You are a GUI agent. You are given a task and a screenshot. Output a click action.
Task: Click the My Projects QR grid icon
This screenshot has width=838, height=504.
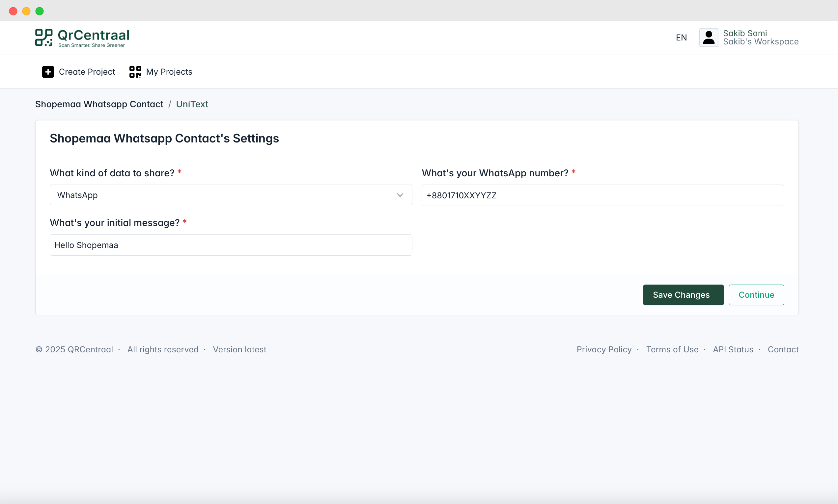pyautogui.click(x=135, y=72)
